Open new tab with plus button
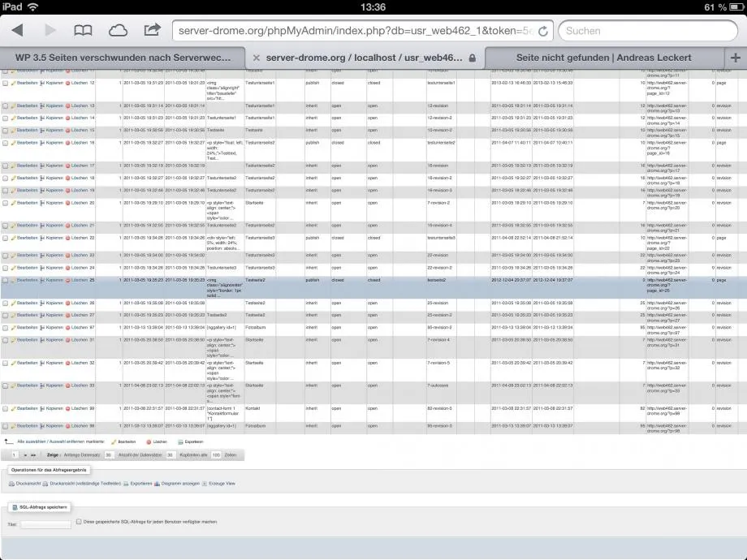The image size is (747, 560). pos(735,58)
